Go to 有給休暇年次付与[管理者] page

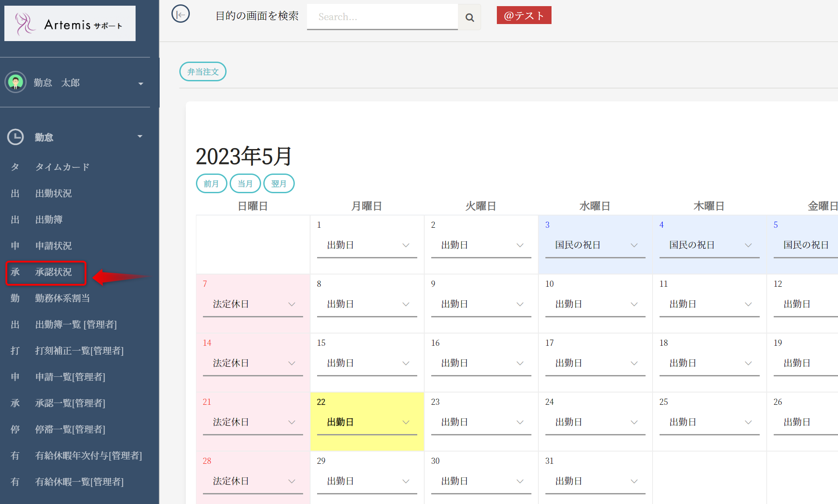click(x=88, y=455)
